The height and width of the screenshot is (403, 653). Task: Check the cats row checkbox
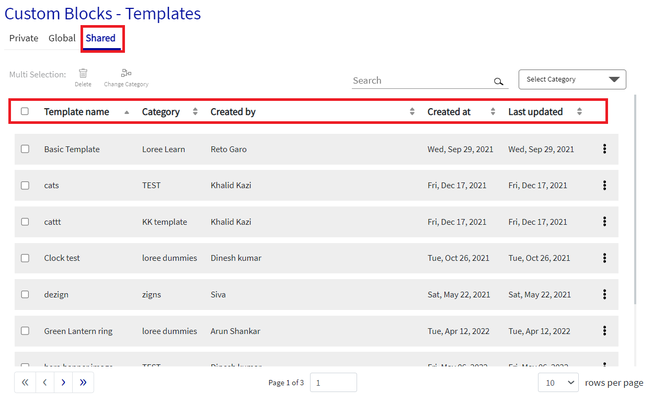(25, 185)
